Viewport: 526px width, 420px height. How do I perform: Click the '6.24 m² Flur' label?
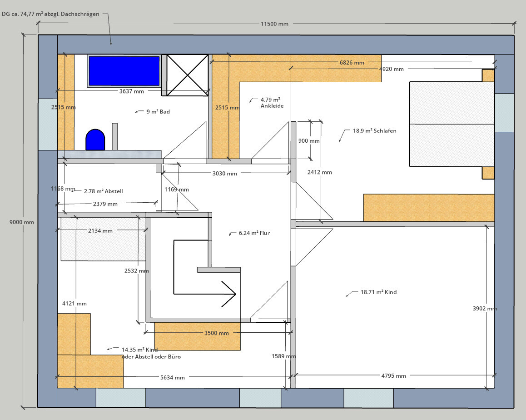[254, 233]
